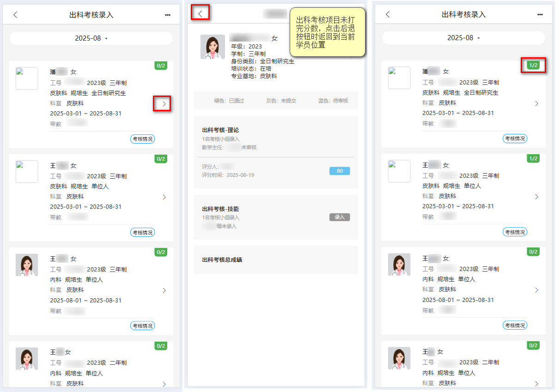Click 评分时间 2025-08-19 text

(x=228, y=175)
